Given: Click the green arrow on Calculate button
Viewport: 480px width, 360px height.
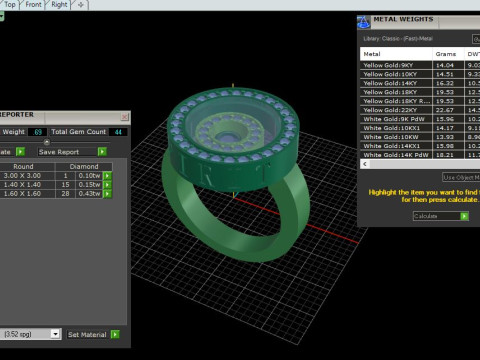Looking at the screenshot, I should (464, 216).
